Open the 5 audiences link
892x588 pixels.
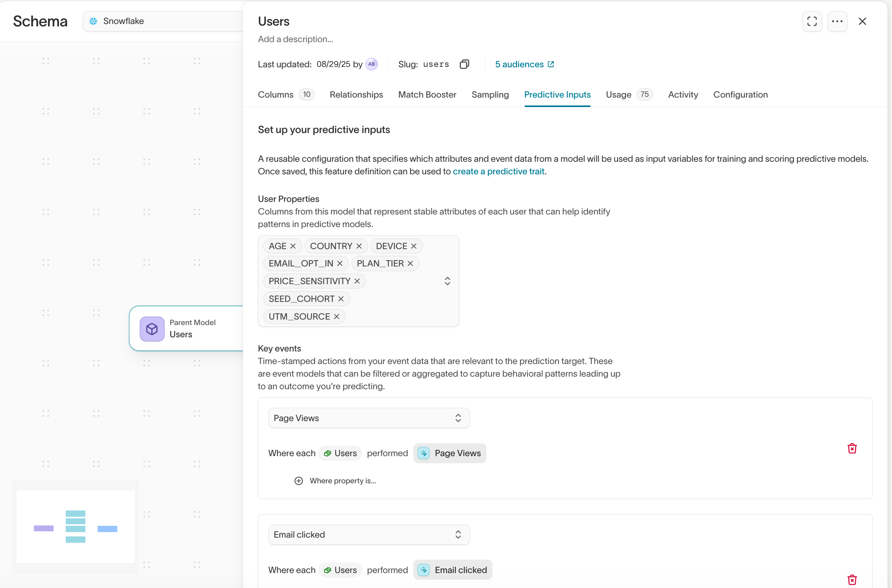[x=525, y=64]
